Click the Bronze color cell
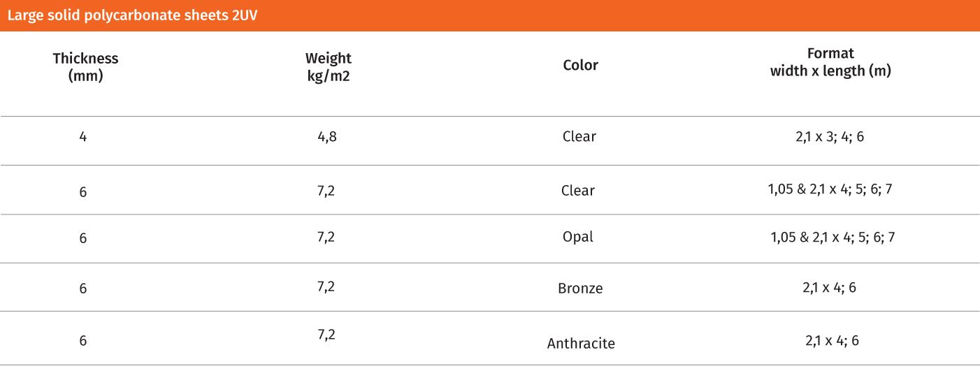The width and height of the screenshot is (980, 366). [580, 288]
